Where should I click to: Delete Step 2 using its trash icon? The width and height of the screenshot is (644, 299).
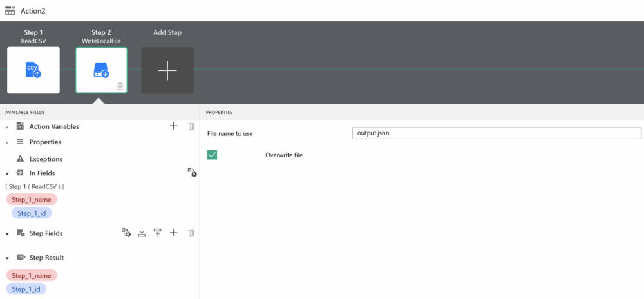tap(120, 86)
